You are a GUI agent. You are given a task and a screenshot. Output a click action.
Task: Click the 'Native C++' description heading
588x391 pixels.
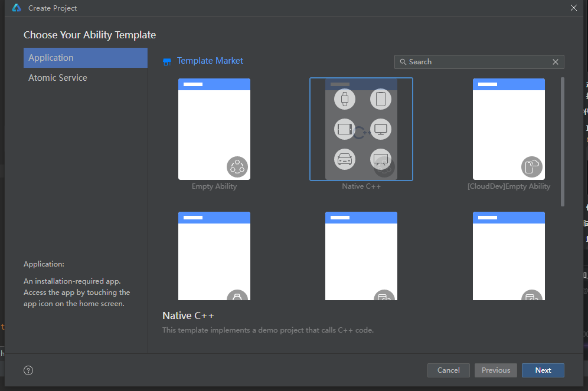(x=188, y=316)
